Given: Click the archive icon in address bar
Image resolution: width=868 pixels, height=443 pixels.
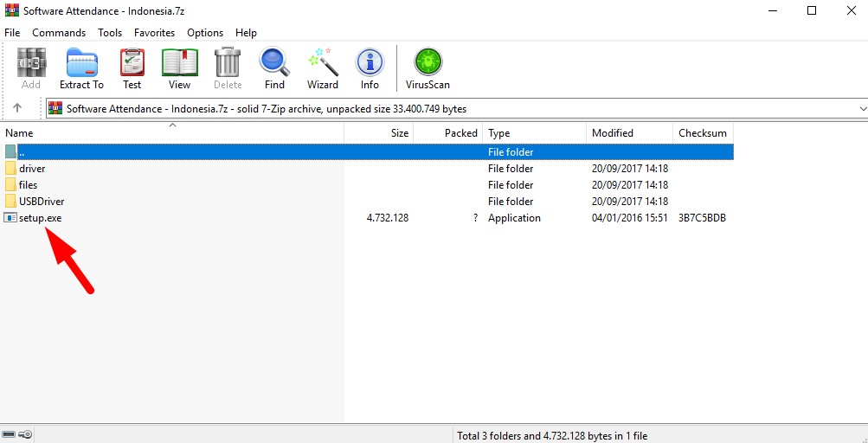Looking at the screenshot, I should click(x=55, y=108).
